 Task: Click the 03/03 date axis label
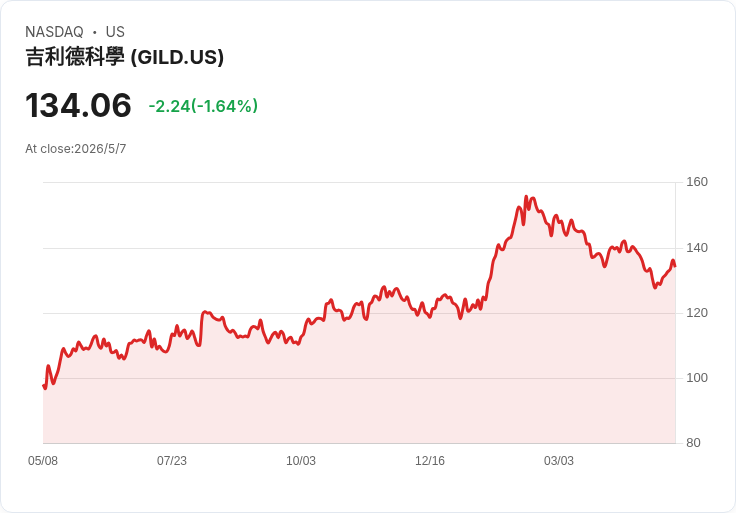coord(559,461)
